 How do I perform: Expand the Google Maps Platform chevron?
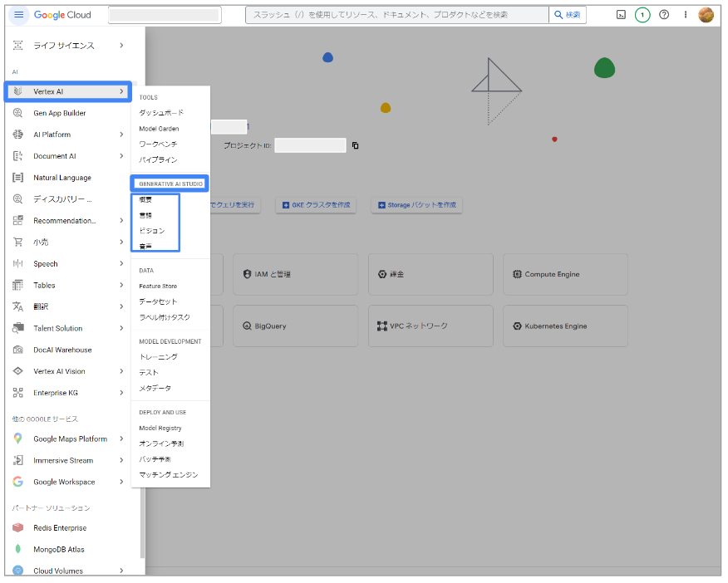pyautogui.click(x=121, y=438)
